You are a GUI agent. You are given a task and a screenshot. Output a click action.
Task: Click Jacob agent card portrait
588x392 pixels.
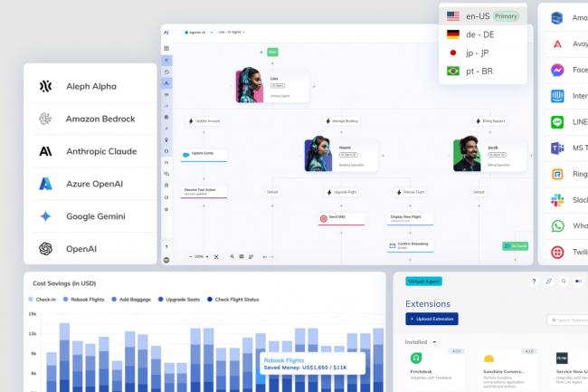click(x=467, y=154)
